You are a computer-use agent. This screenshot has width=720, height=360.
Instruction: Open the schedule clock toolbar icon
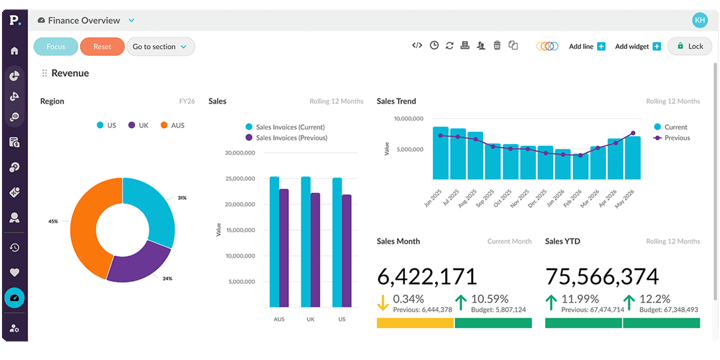[x=434, y=45]
